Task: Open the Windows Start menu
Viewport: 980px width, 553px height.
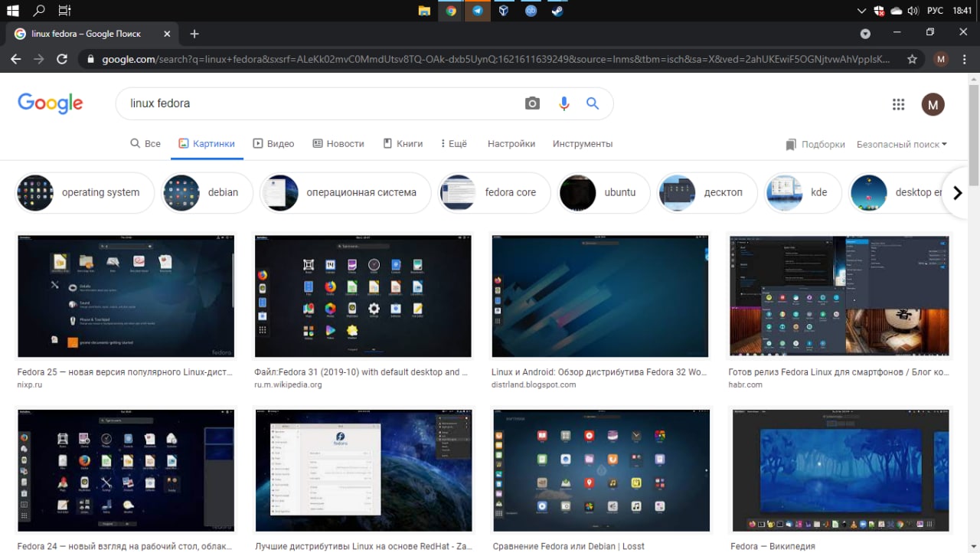Action: [12, 11]
